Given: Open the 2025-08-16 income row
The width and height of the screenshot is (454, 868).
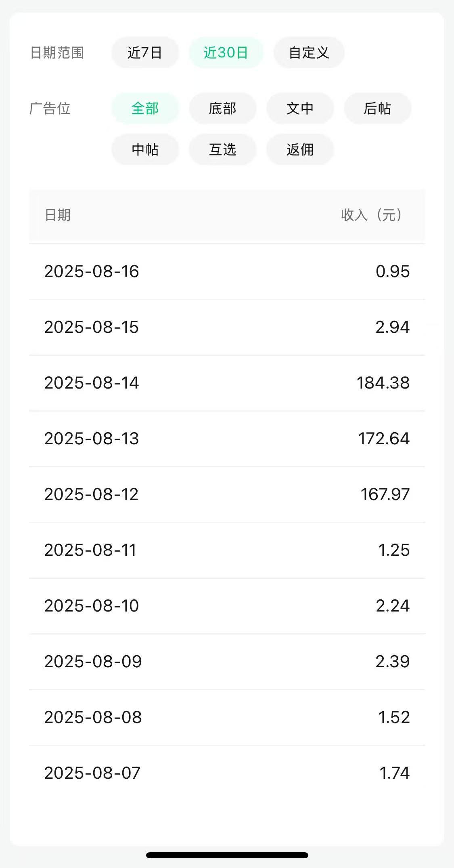Looking at the screenshot, I should [227, 271].
